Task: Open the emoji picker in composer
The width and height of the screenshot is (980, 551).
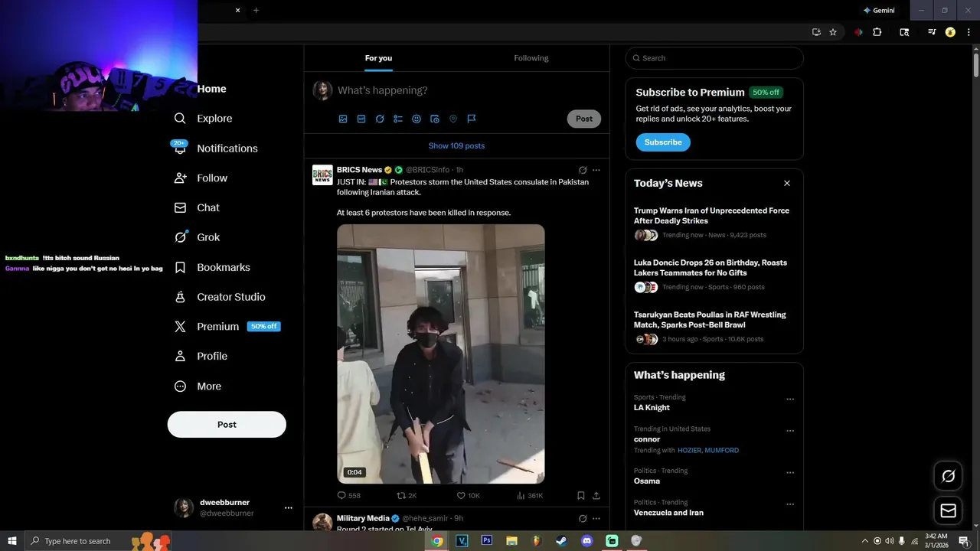Action: coord(416,119)
